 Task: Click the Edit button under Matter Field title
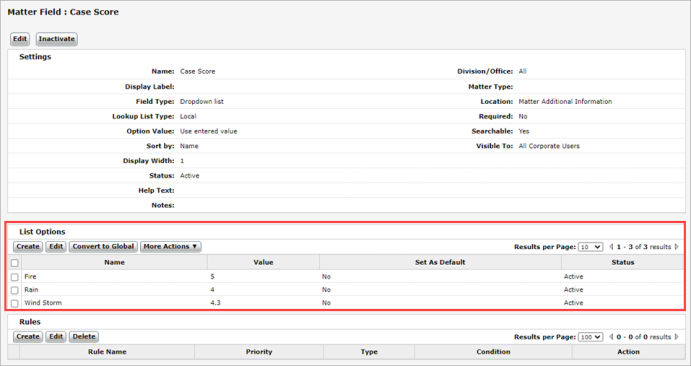coord(20,39)
